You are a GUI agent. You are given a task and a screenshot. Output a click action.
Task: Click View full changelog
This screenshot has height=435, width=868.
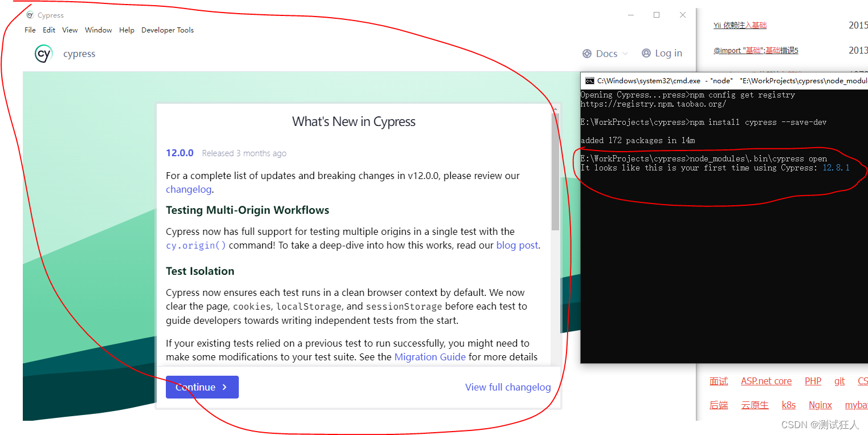(507, 387)
